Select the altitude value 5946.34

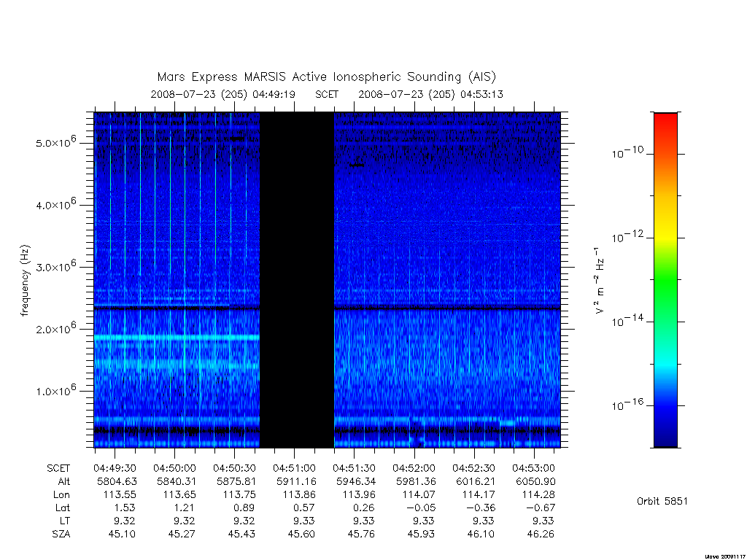pyautogui.click(x=354, y=481)
